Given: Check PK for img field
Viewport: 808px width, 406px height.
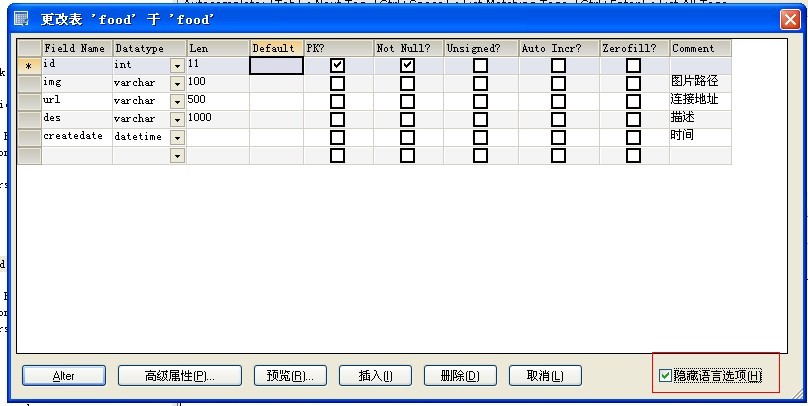Looking at the screenshot, I should [x=338, y=83].
